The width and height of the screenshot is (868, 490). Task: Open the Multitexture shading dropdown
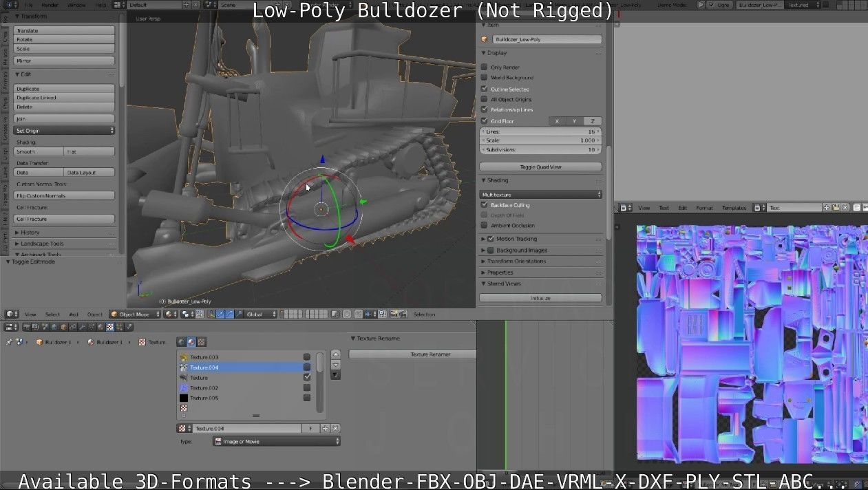[x=541, y=195]
